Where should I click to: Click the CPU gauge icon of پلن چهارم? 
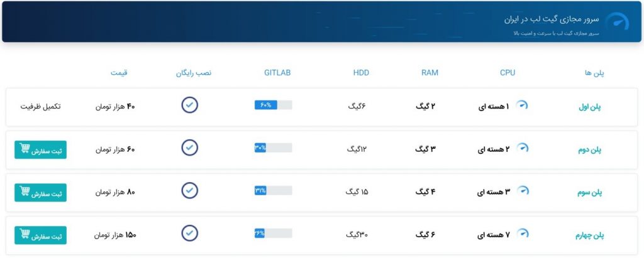click(523, 234)
